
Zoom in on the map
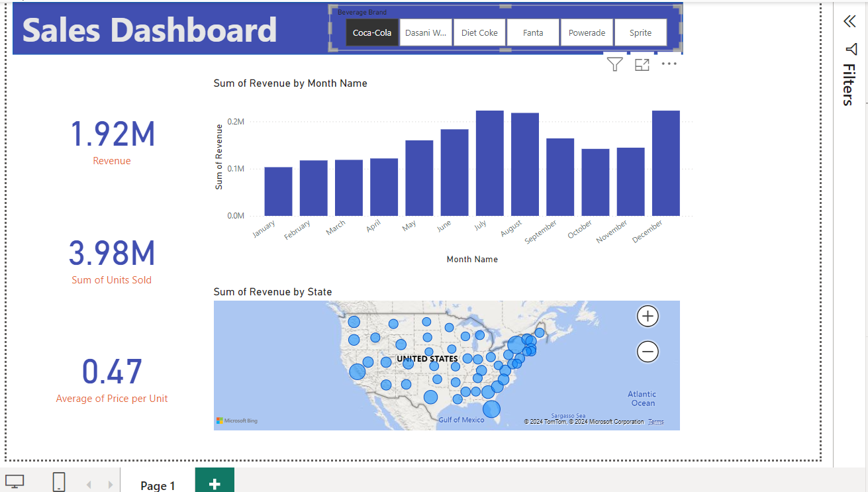(648, 317)
